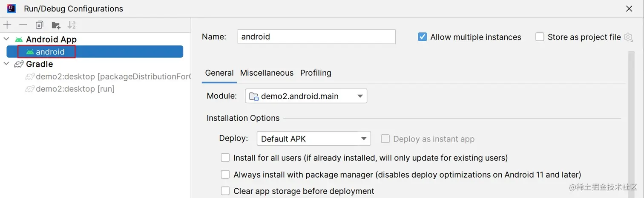Click the IntelliJ logo in title bar

(x=11, y=8)
